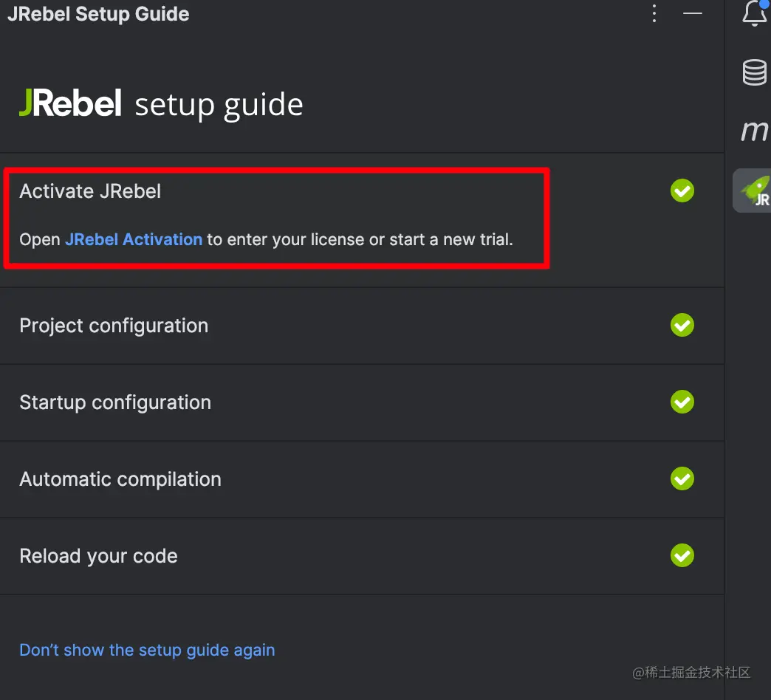Click the JRebel Setup Guide panel title

coord(98,14)
